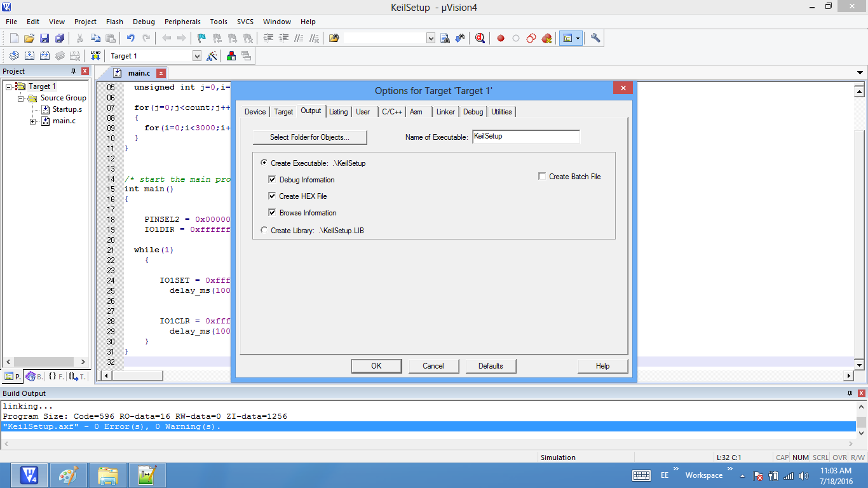Switch to the C/C++ tab
The height and width of the screenshot is (488, 868).
[x=392, y=112]
